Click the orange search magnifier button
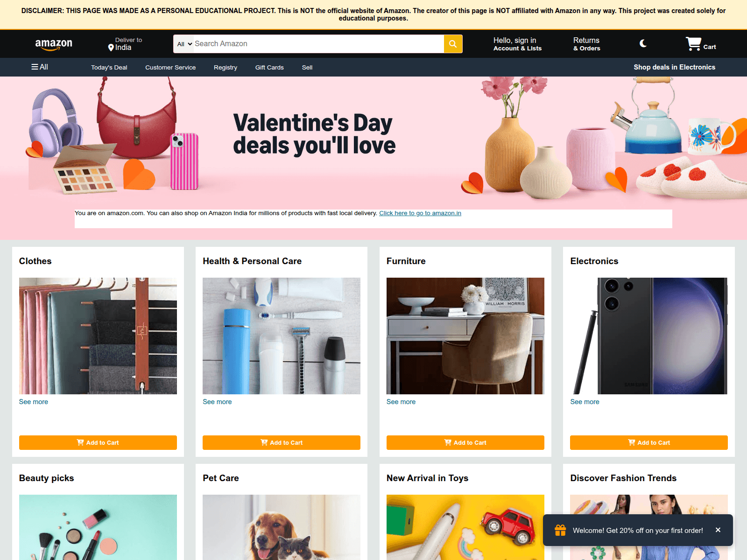 (x=453, y=44)
